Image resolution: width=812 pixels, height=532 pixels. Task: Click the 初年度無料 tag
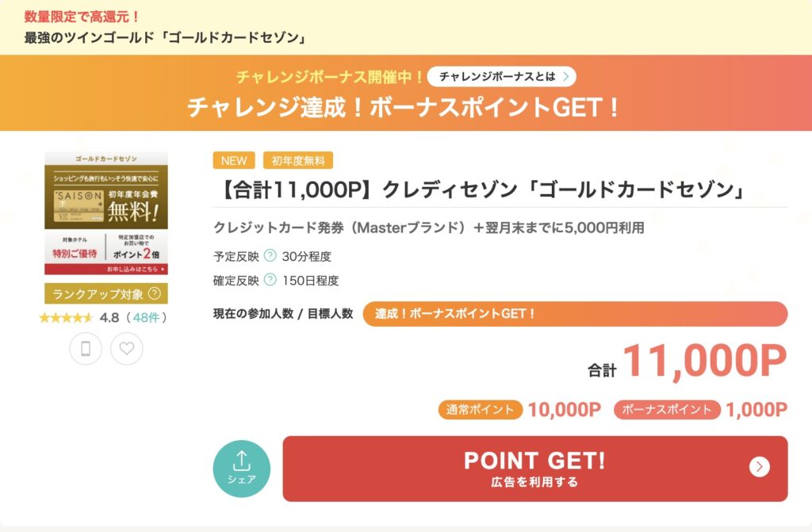(x=298, y=160)
